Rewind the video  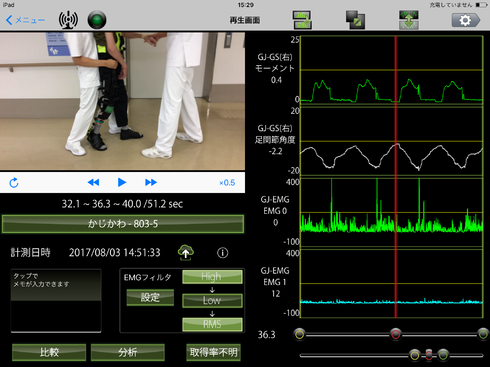(x=93, y=182)
